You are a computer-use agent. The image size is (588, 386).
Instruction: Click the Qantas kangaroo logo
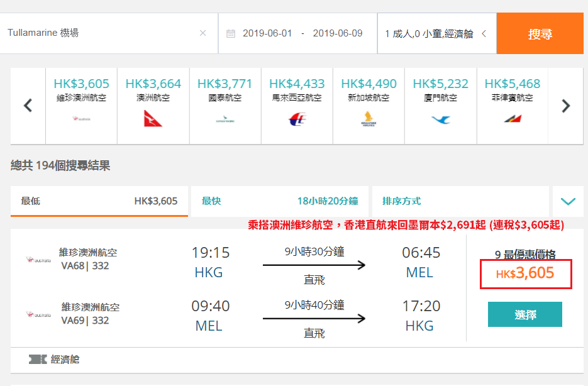click(153, 118)
